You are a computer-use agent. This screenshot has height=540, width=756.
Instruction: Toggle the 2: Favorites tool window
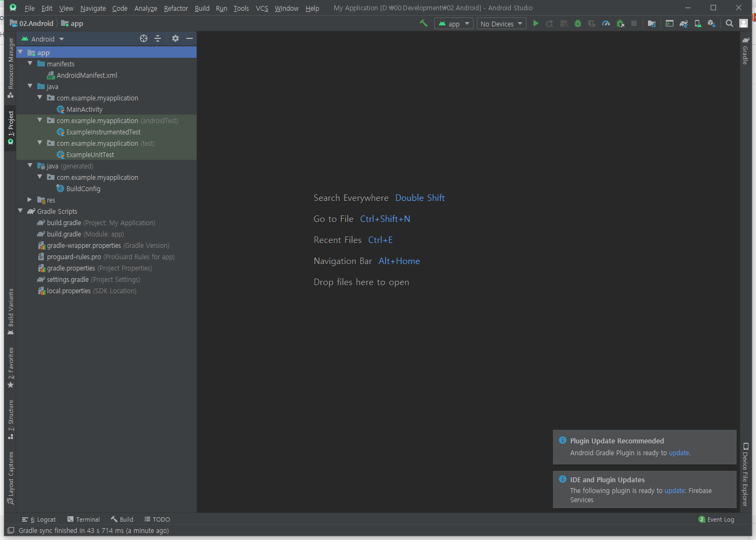point(10,368)
